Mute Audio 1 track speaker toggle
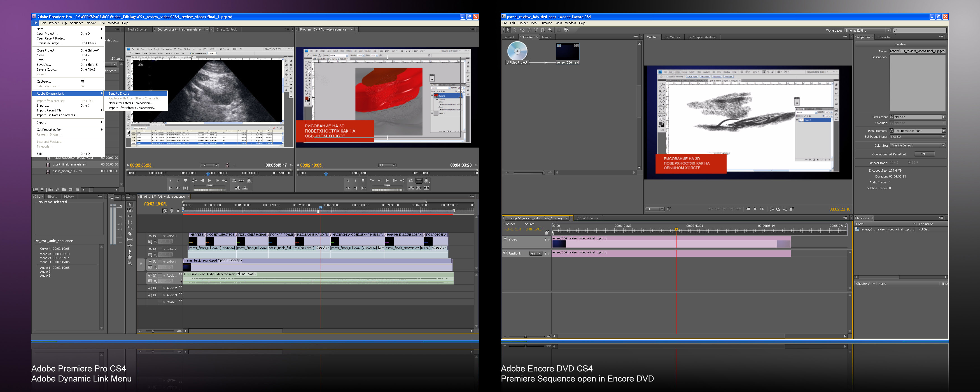 point(150,276)
